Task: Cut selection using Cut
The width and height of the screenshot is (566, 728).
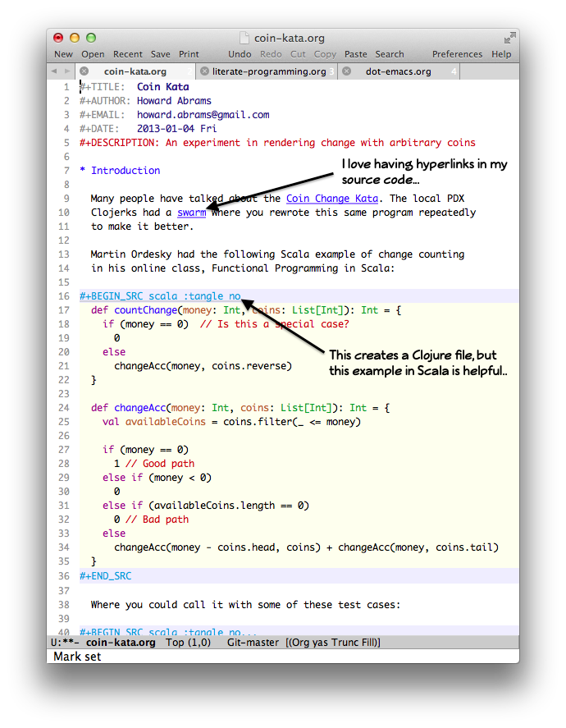Action: (298, 54)
